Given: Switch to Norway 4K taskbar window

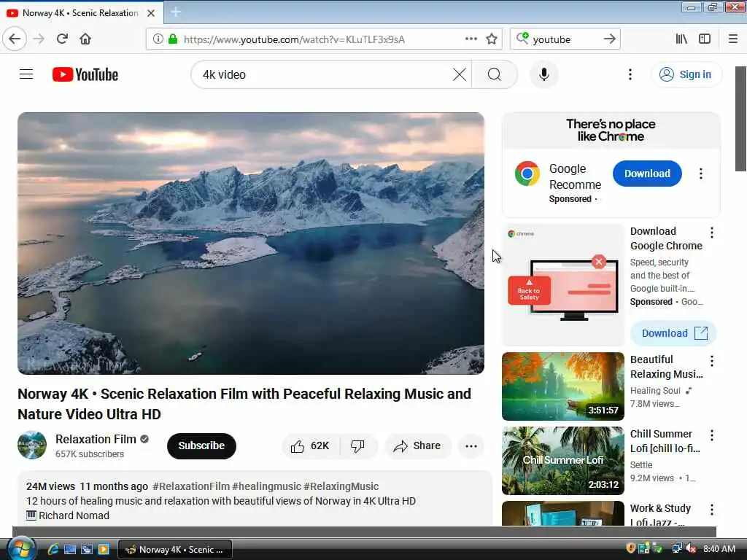Looking at the screenshot, I should [x=175, y=550].
